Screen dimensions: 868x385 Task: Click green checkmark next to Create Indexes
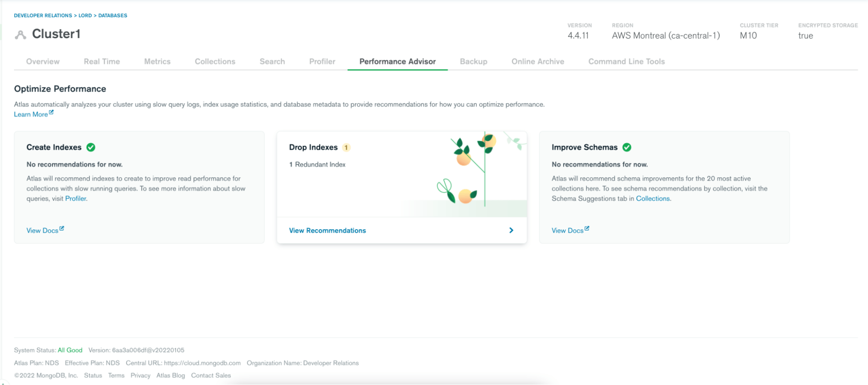[91, 147]
